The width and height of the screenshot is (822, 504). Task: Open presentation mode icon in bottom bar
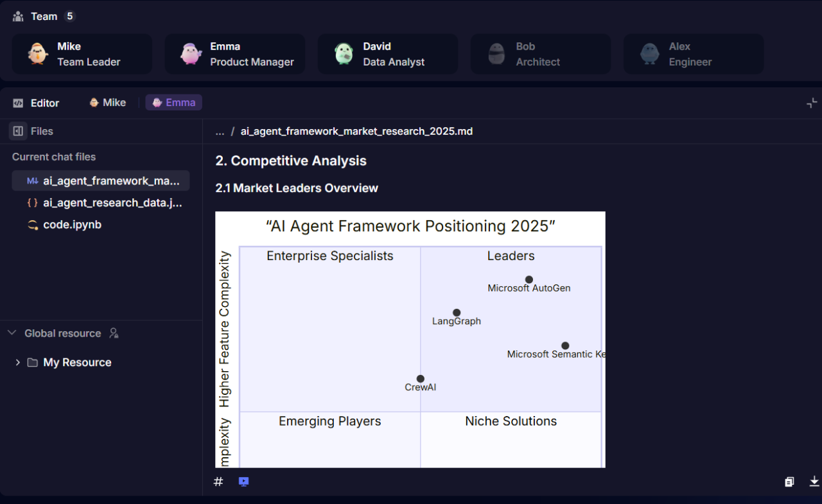[243, 482]
